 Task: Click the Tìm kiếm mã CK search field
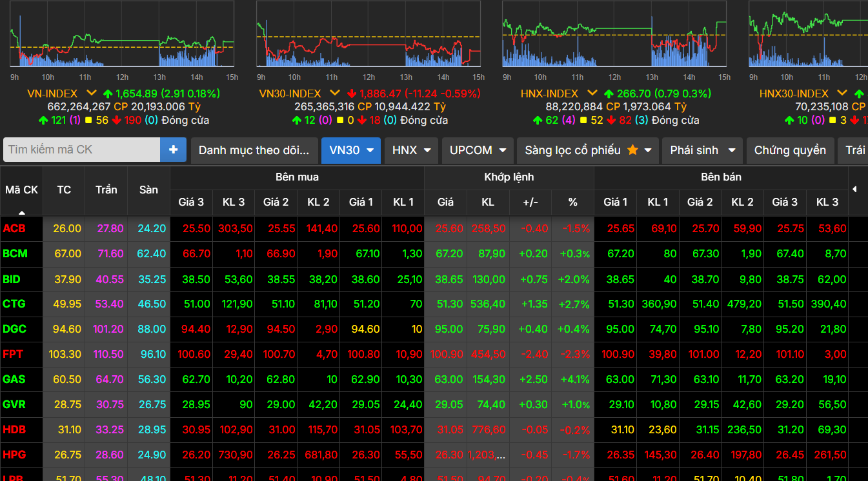click(82, 150)
